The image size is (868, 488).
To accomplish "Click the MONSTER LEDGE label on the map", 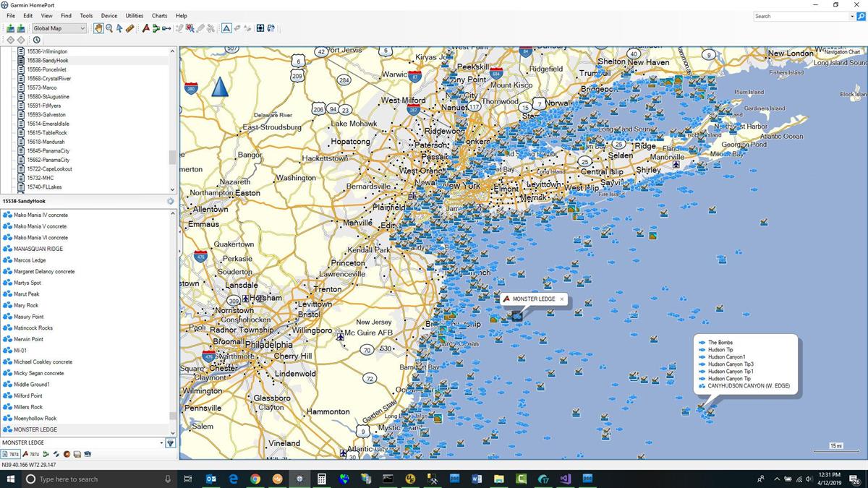I will tap(534, 299).
